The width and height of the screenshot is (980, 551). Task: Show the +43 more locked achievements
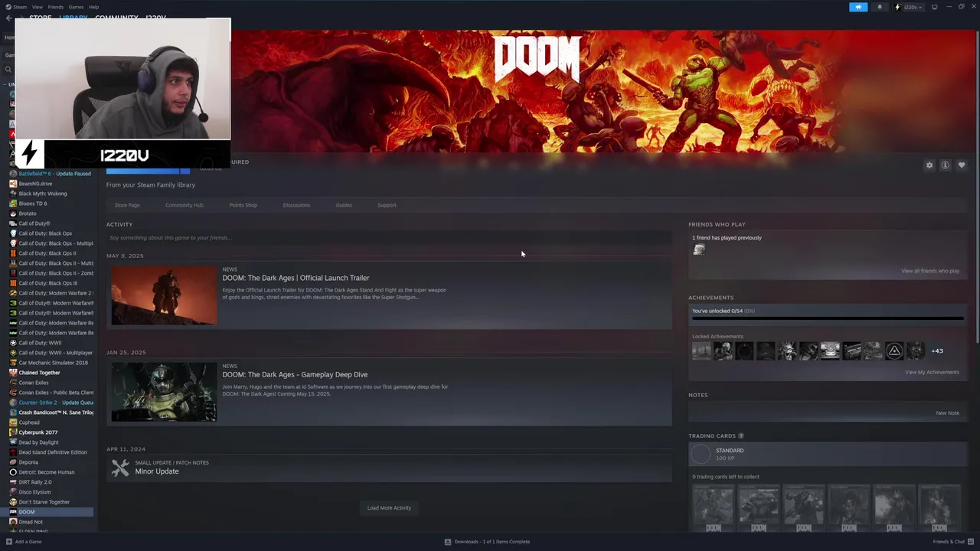[x=937, y=351]
